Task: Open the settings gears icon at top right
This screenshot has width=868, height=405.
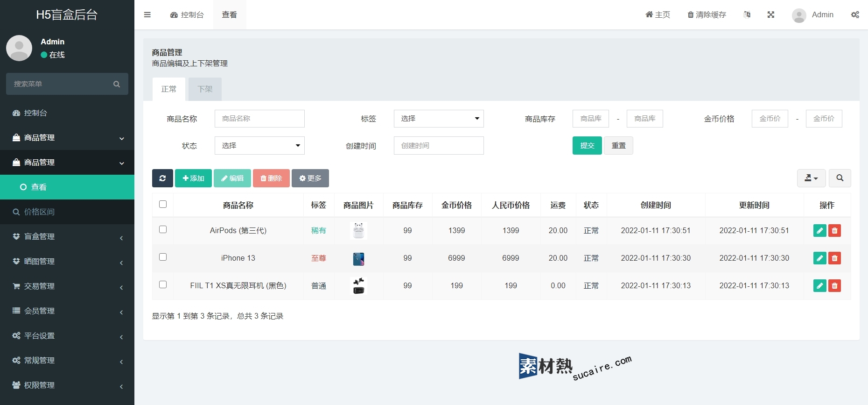Action: [855, 14]
